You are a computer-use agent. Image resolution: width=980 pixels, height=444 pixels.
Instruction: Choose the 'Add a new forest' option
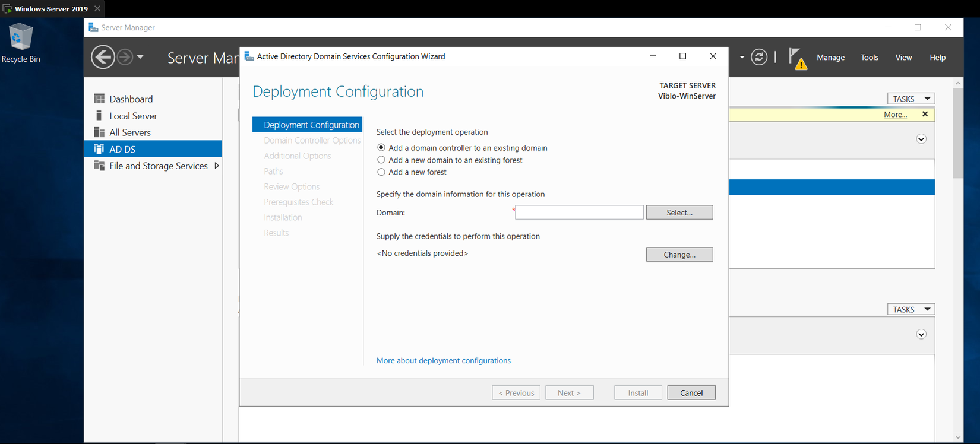[381, 172]
